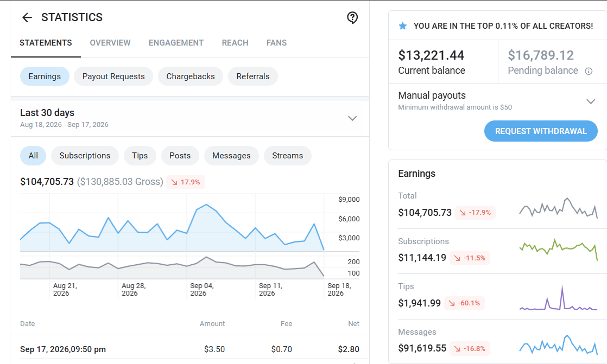
Task: Switch to the REACH tab
Action: point(235,43)
